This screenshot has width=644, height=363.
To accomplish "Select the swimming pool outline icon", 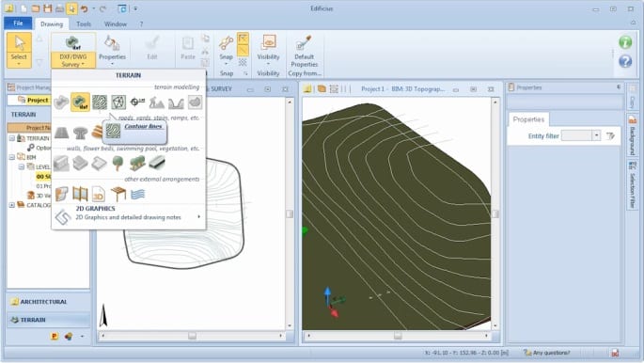I will click(x=99, y=163).
